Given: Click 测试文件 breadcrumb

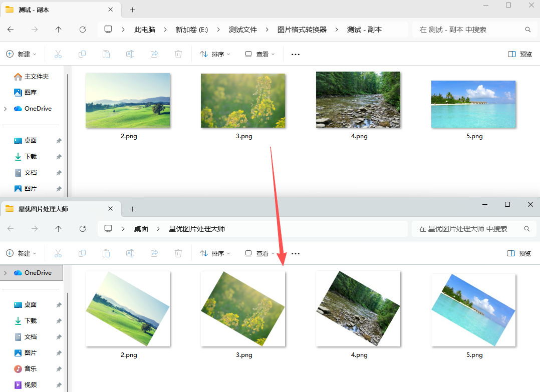Looking at the screenshot, I should (243, 30).
